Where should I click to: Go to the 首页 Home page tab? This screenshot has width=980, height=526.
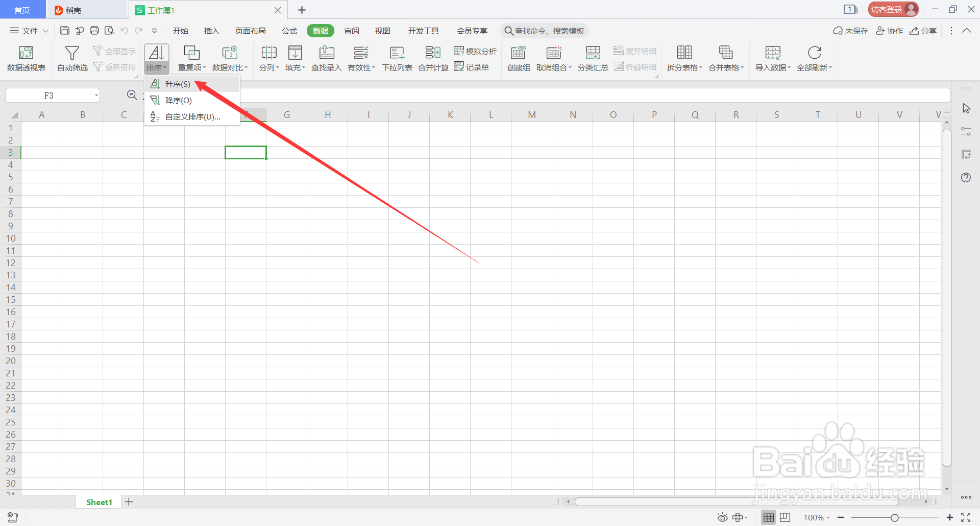[22, 10]
